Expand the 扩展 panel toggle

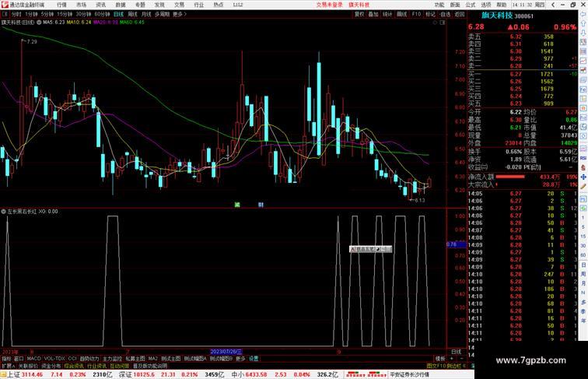8,366
